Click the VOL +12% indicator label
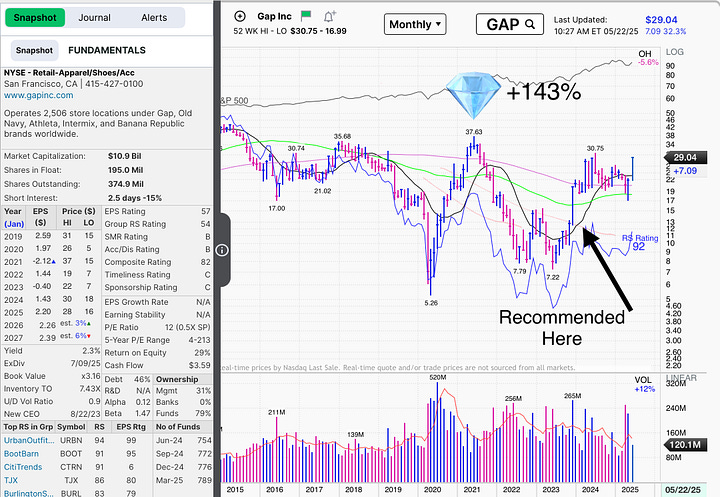Image resolution: width=720 pixels, height=497 pixels. [644, 384]
